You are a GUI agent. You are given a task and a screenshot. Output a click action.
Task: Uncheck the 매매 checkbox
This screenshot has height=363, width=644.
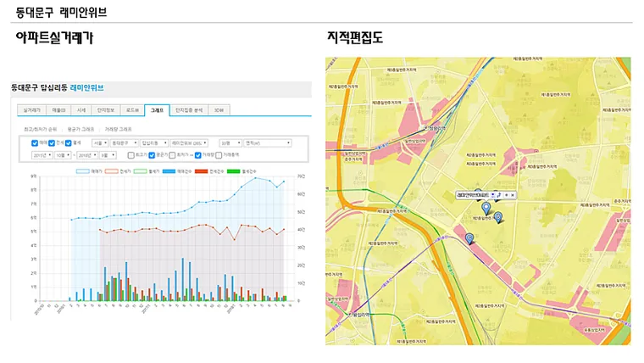(x=35, y=143)
